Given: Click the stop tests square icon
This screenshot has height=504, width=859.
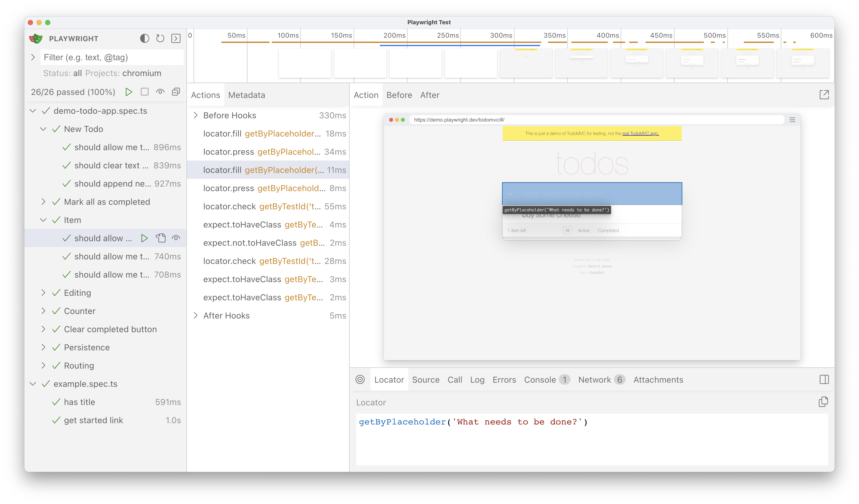Looking at the screenshot, I should click(x=144, y=92).
